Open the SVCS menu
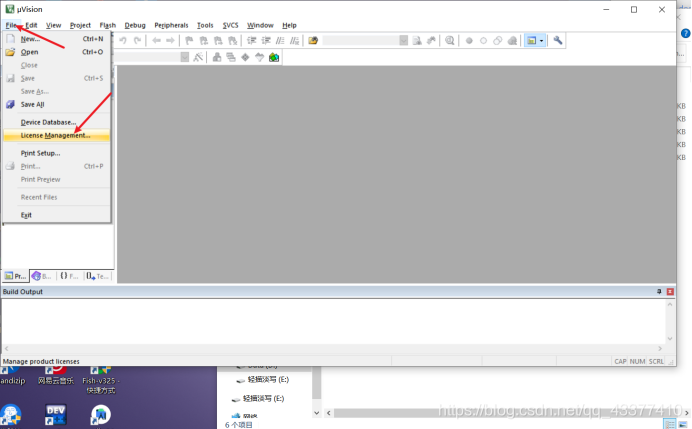 click(x=230, y=25)
